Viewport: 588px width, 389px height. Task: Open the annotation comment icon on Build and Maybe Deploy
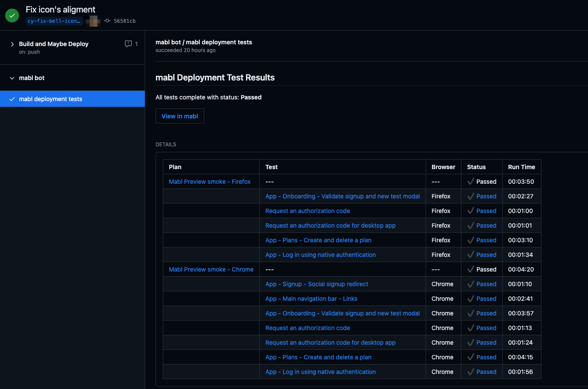point(128,43)
